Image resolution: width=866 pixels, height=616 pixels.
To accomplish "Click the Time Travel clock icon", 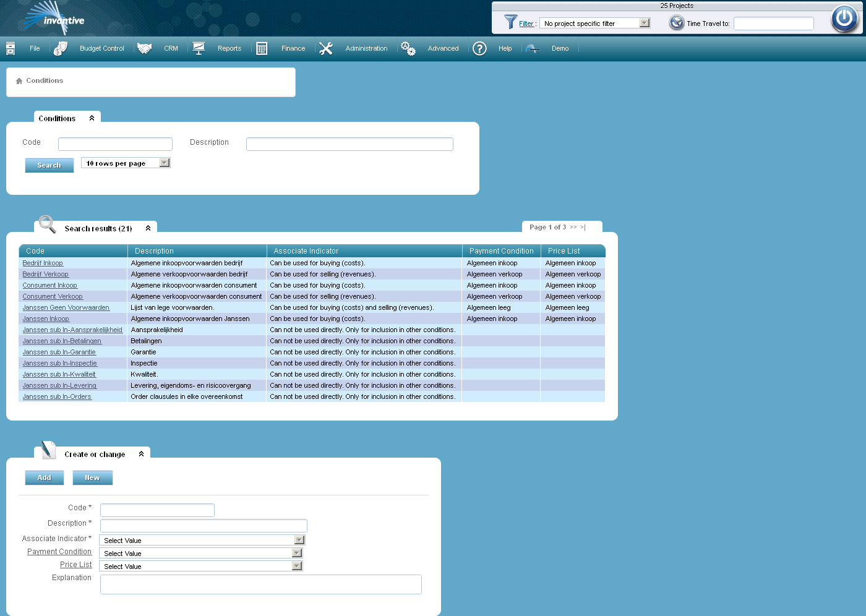I will pyautogui.click(x=677, y=23).
